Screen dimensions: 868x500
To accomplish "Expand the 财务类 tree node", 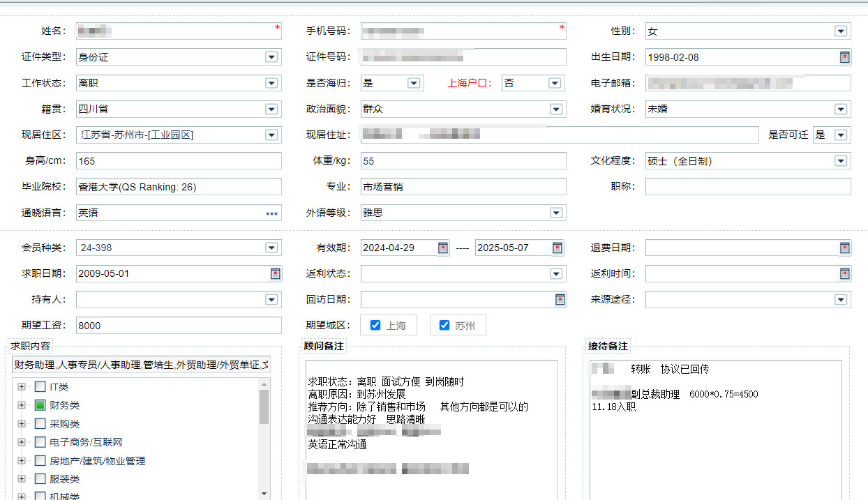I will click(x=22, y=405).
